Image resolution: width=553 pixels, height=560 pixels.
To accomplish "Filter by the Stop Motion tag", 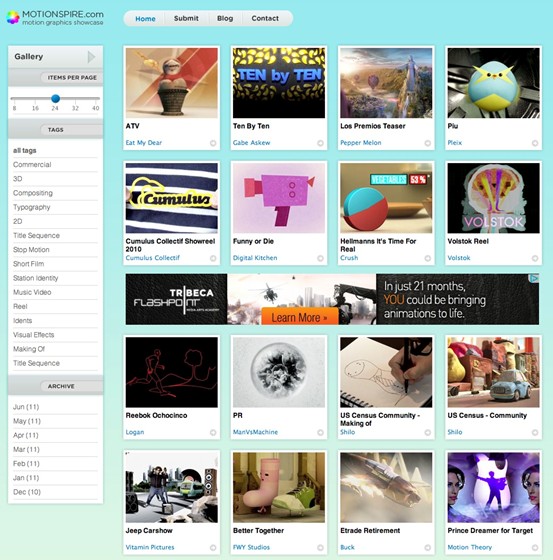I will (31, 250).
